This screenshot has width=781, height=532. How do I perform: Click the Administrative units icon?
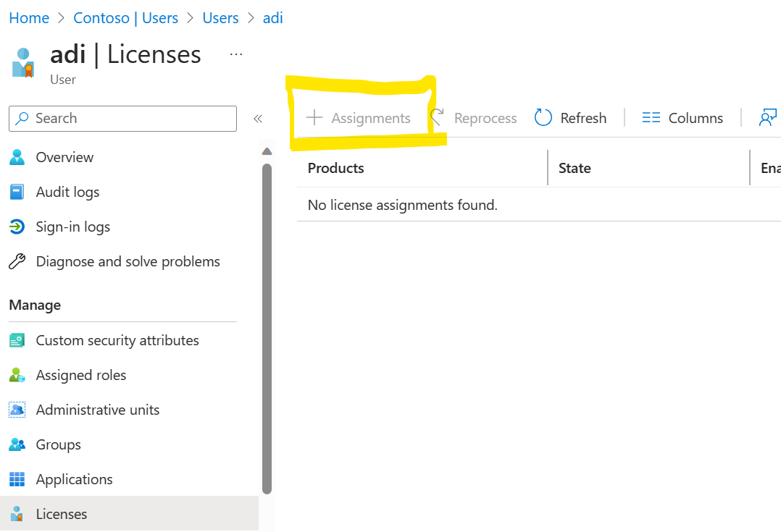click(x=17, y=409)
